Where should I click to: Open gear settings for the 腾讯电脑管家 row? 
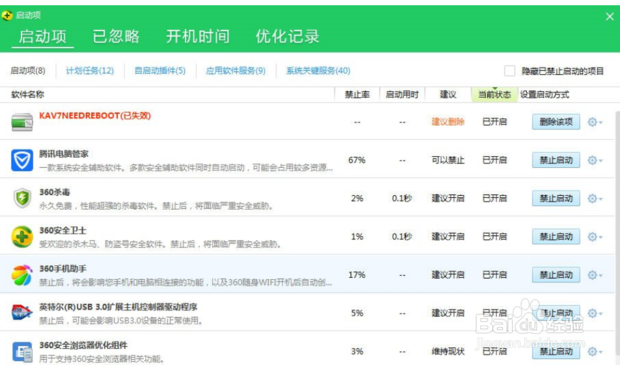point(594,160)
